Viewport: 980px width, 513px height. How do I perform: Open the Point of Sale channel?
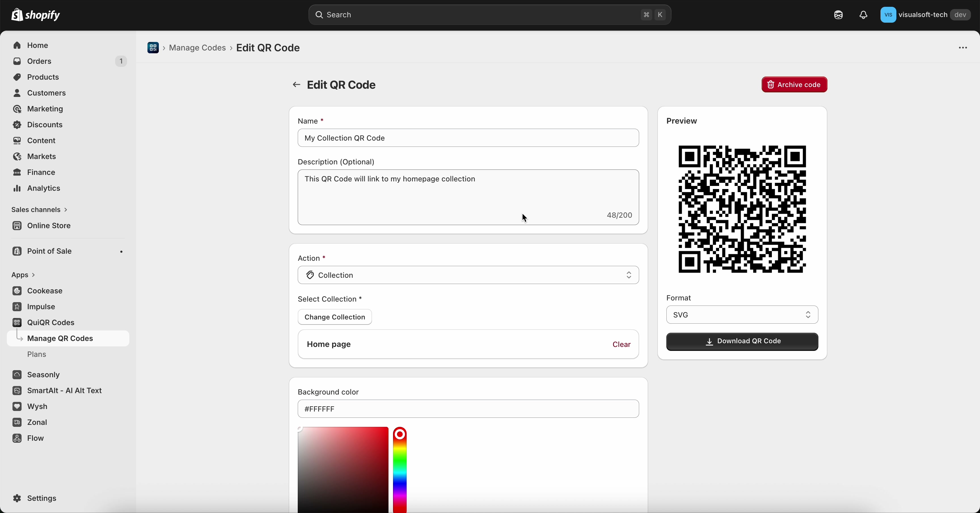(49, 251)
